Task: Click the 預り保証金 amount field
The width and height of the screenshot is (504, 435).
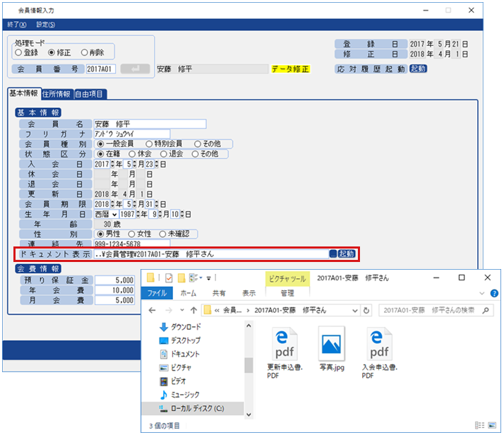Action: [x=114, y=280]
